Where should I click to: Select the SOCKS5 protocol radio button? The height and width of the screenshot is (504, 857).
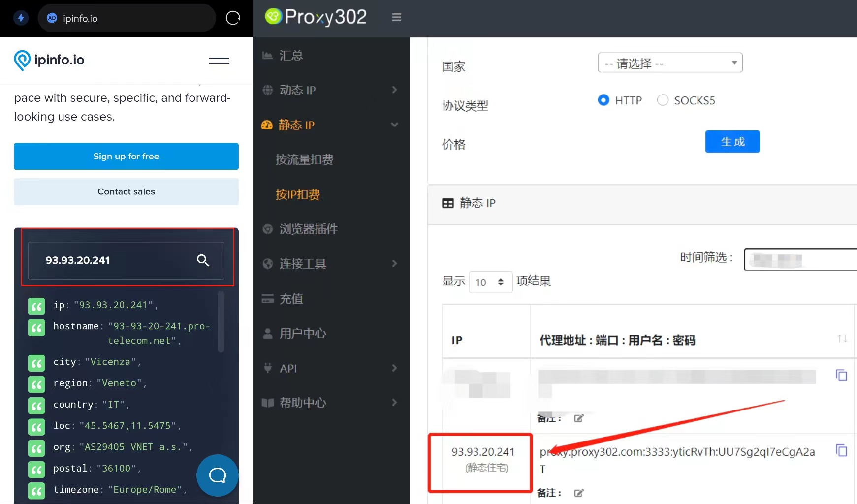(x=663, y=100)
